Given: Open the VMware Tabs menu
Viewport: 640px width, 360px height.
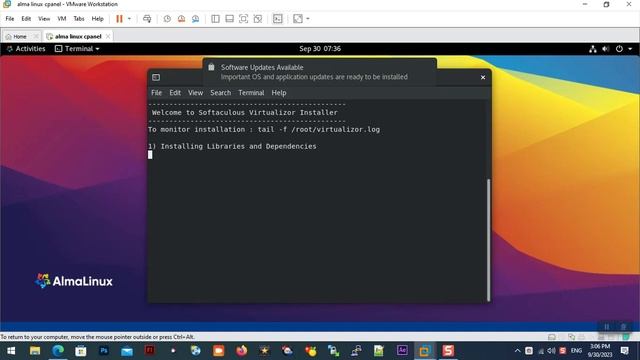Looking at the screenshot, I should (x=79, y=19).
